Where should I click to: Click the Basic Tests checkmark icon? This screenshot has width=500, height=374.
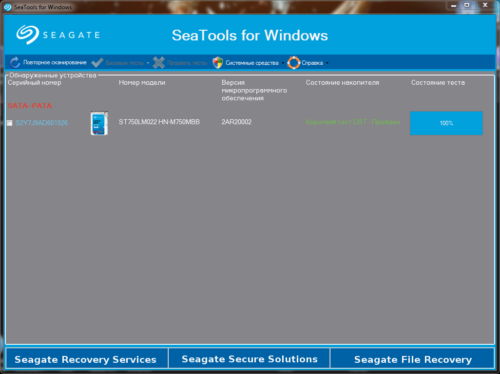(97, 63)
